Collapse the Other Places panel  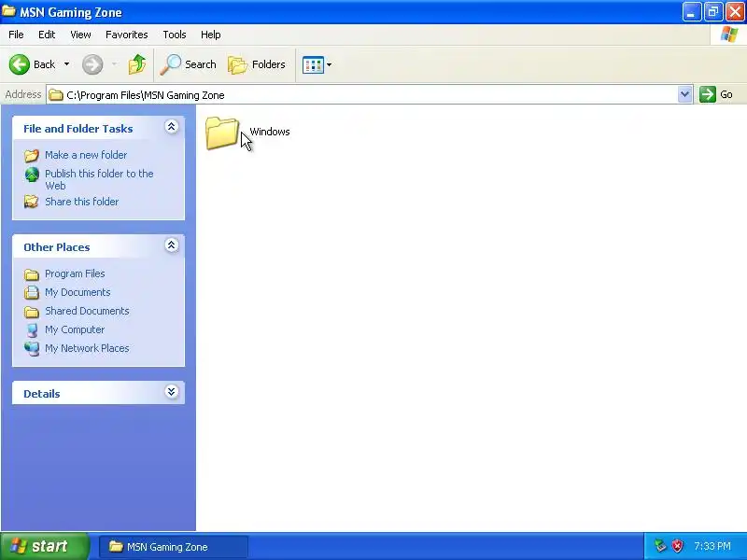(x=172, y=245)
